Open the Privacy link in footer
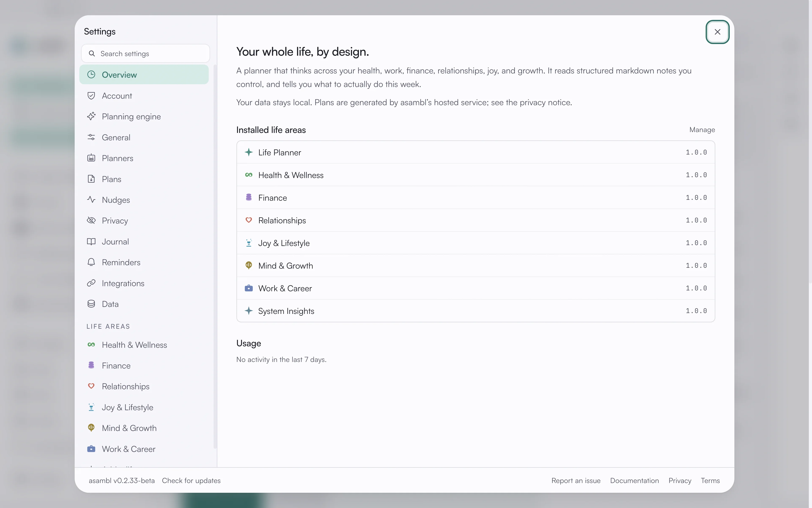This screenshot has width=812, height=508. tap(680, 480)
